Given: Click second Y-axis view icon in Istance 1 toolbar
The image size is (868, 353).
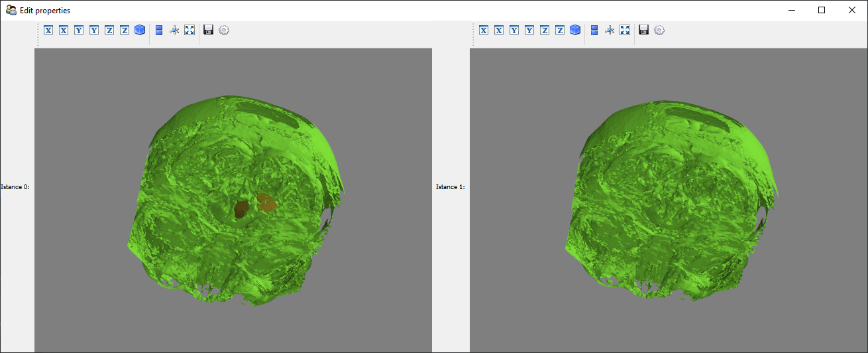Looking at the screenshot, I should click(x=529, y=30).
